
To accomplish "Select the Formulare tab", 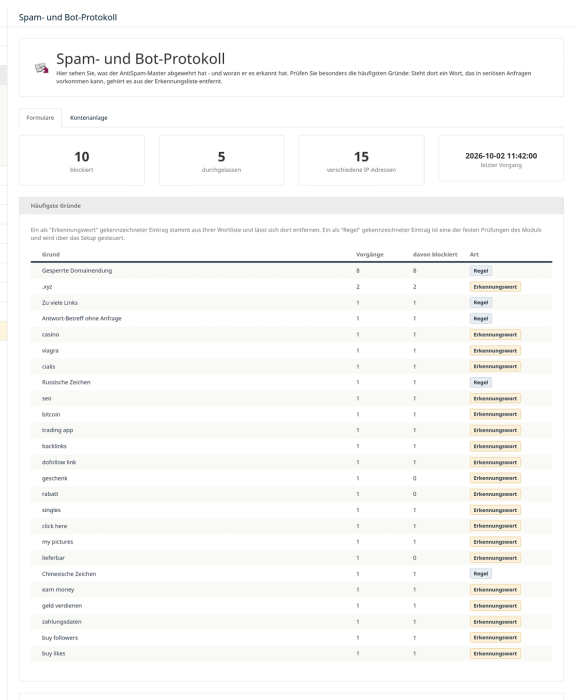I will click(40, 118).
